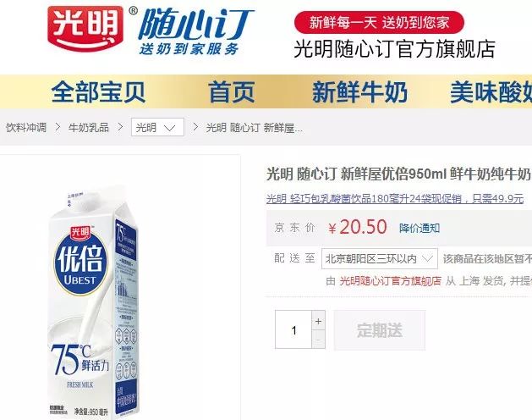This screenshot has height=420, width=532.
Task: Open the 美味酸奶 category tab
Action: tap(491, 91)
